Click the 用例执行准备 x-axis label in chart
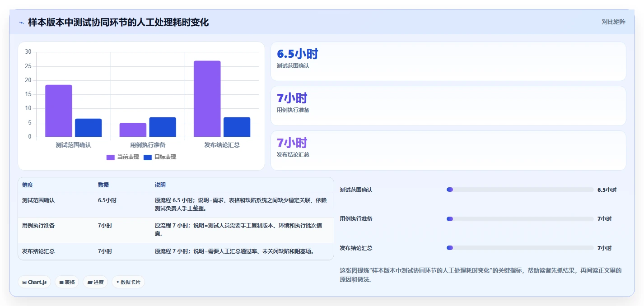 (x=148, y=145)
